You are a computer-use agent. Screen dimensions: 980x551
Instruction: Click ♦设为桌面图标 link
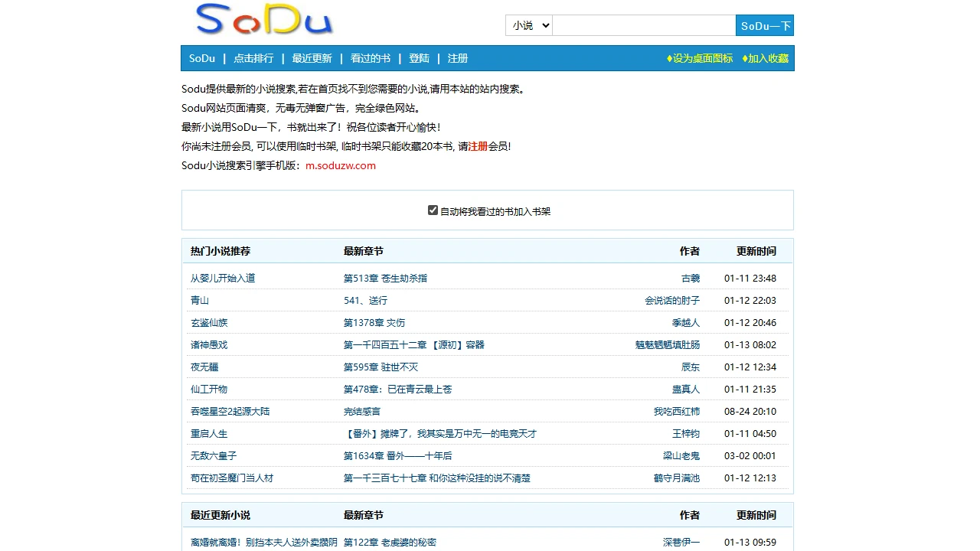tap(700, 58)
